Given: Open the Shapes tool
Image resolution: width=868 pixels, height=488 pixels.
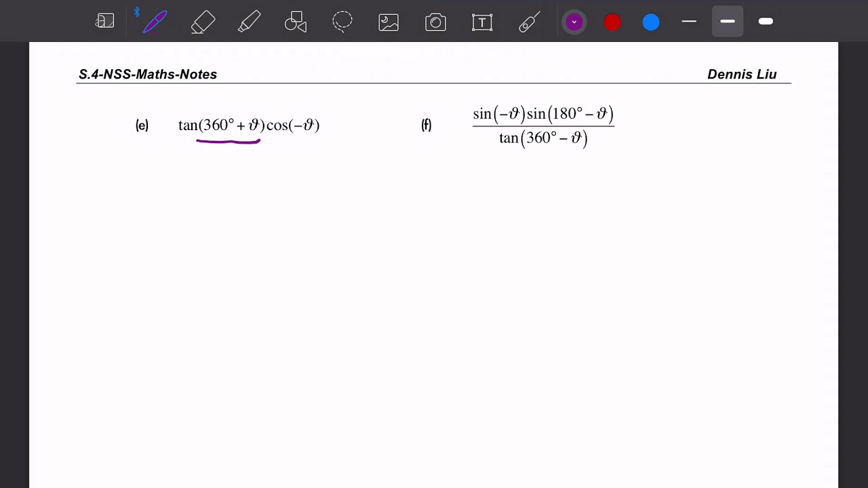Looking at the screenshot, I should (296, 22).
